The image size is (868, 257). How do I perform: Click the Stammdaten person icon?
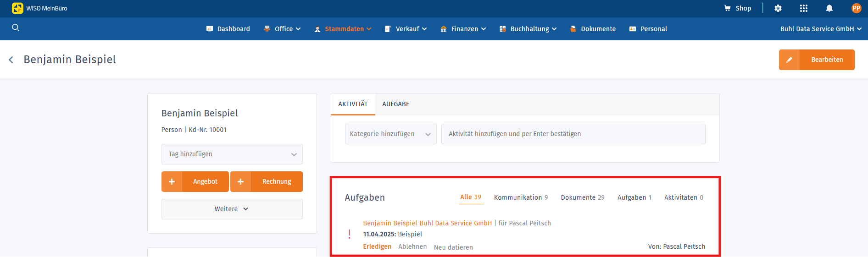pos(317,29)
